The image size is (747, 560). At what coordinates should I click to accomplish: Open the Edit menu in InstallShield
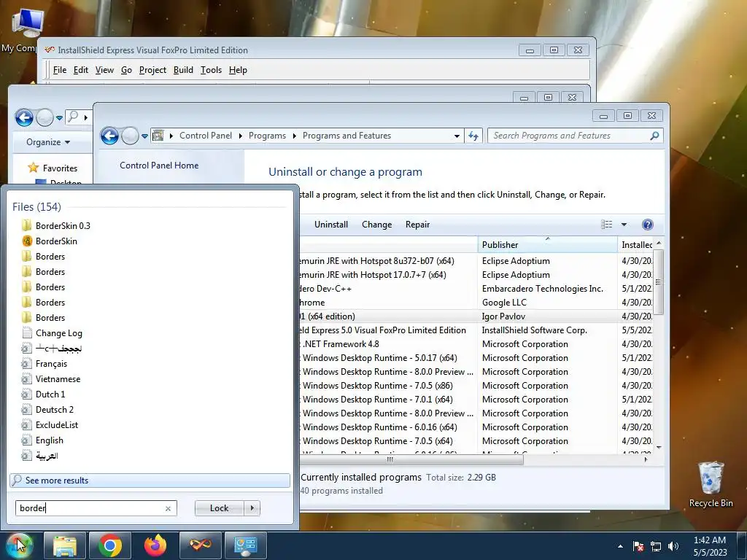(x=80, y=70)
